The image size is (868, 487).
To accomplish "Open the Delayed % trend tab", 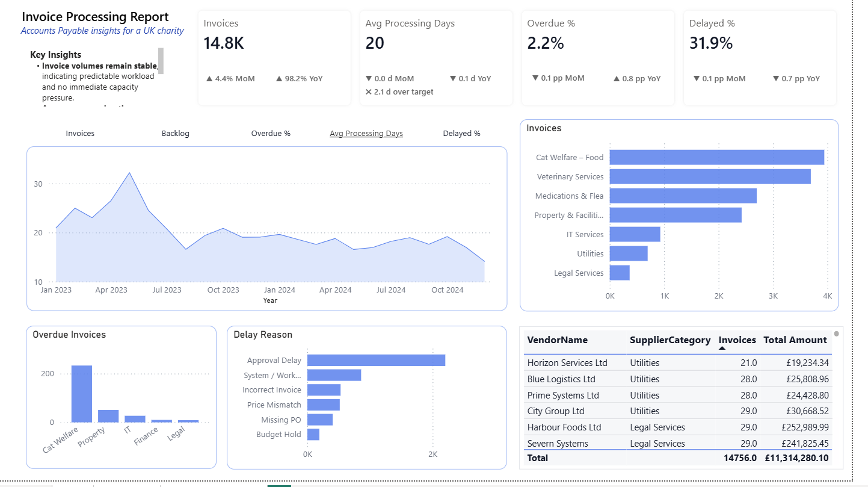I will pyautogui.click(x=461, y=134).
